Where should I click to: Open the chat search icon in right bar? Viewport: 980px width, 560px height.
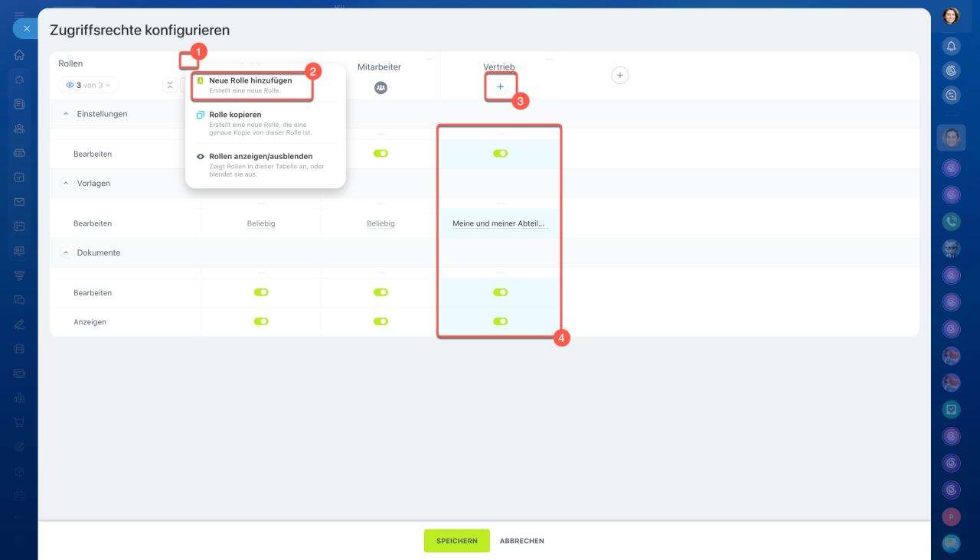click(x=951, y=95)
